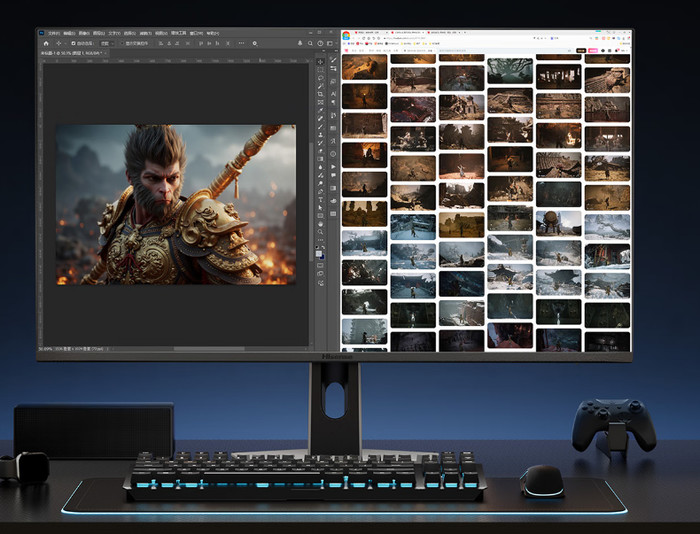Toggle the Auto-Select checkbox
This screenshot has width=700, height=534.
point(74,44)
